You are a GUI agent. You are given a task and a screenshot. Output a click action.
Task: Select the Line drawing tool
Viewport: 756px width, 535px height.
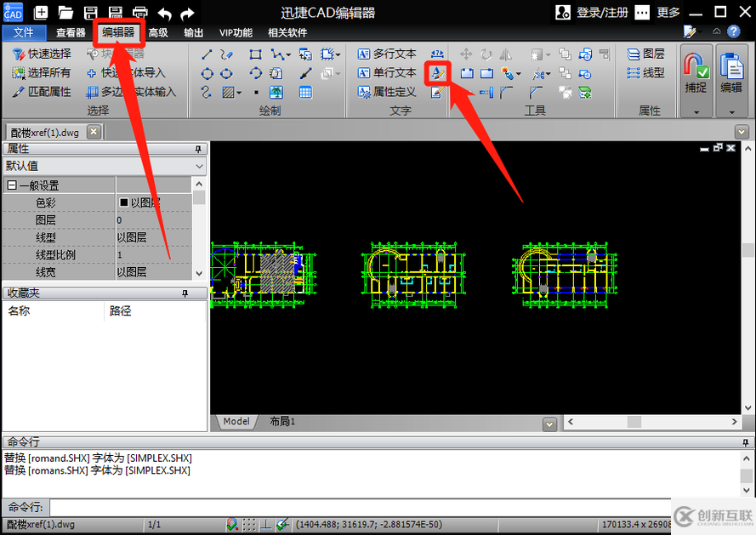coord(207,54)
